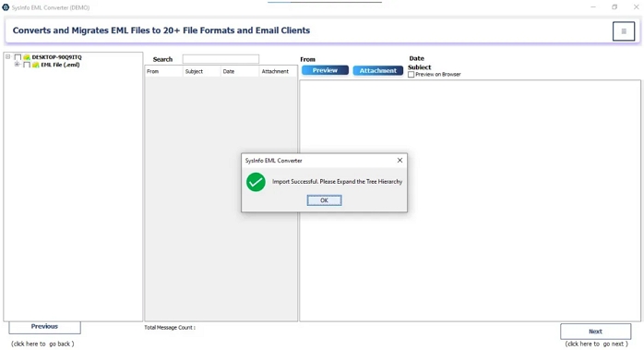
Task: Close the main SysInfo EML Converter window
Action: click(x=636, y=7)
